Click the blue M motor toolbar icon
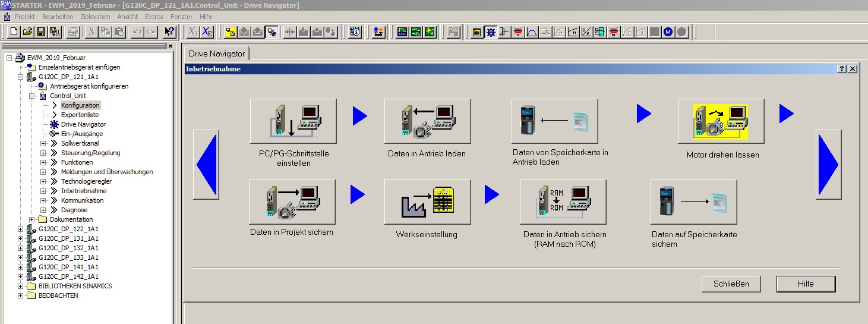The height and width of the screenshot is (324, 868). pyautogui.click(x=668, y=32)
